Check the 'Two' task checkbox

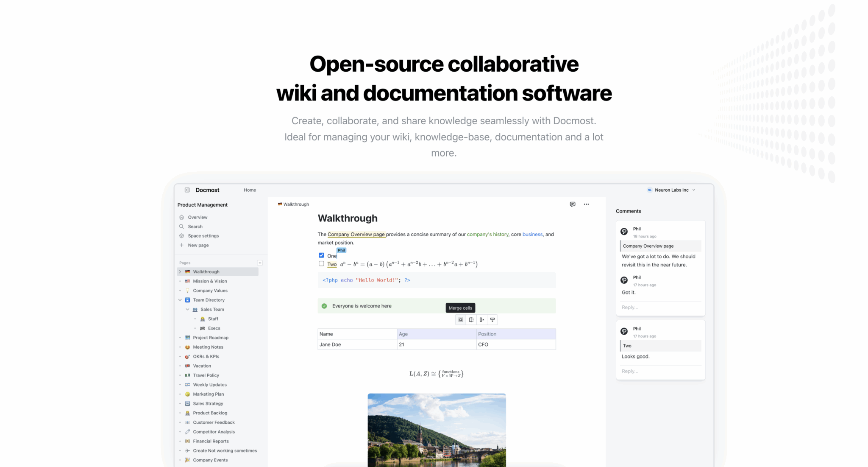click(x=321, y=264)
